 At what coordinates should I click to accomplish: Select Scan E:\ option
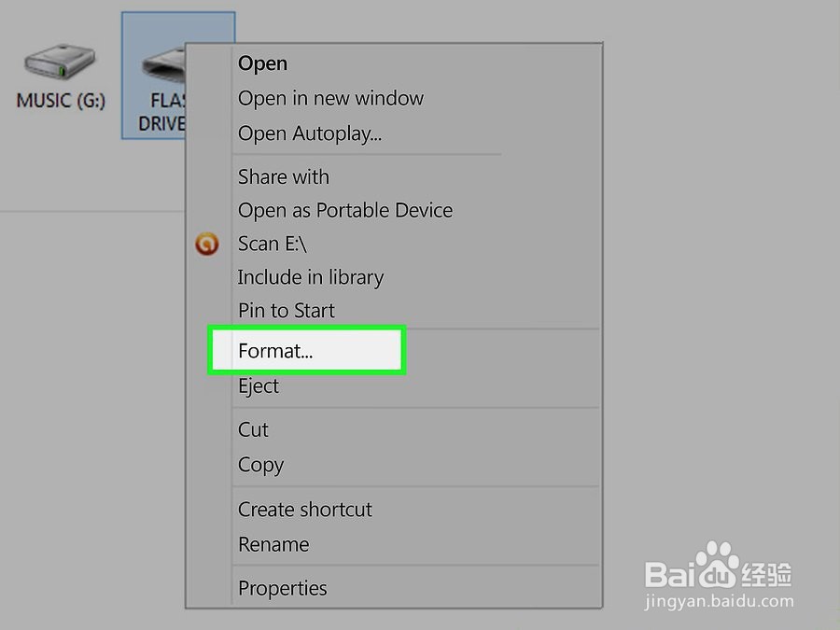pos(272,244)
